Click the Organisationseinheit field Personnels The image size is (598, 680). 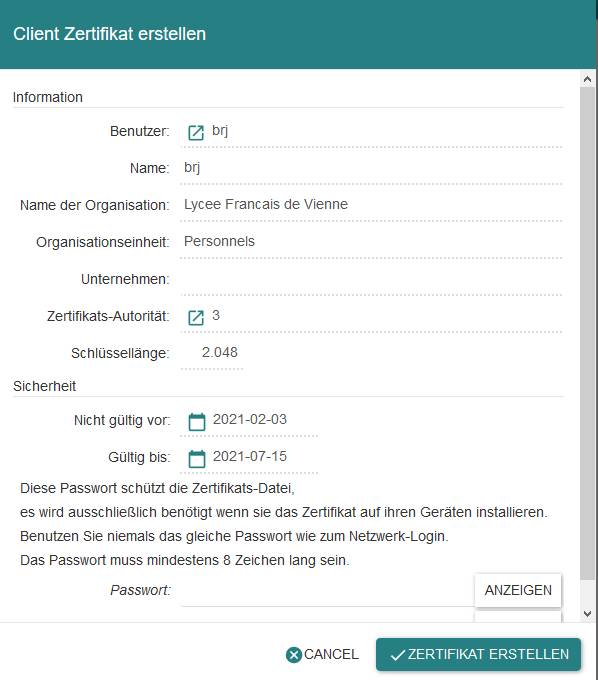tap(372, 242)
